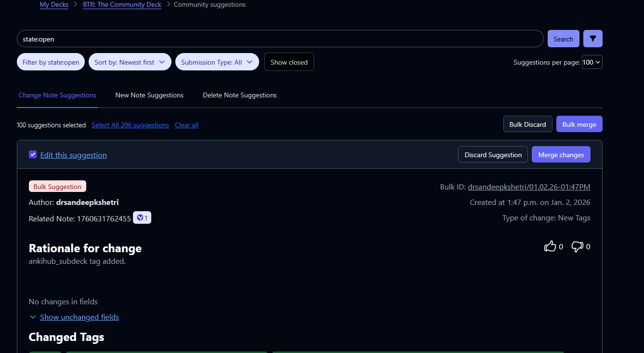The height and width of the screenshot is (353, 644).
Task: Open the My Decks breadcrumb link
Action: click(x=54, y=5)
